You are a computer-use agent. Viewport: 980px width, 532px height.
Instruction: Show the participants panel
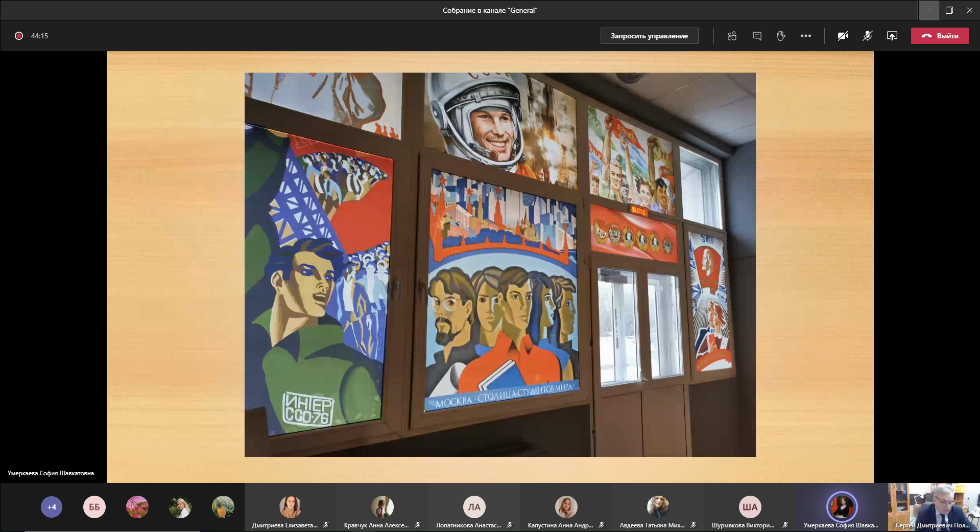tap(732, 36)
